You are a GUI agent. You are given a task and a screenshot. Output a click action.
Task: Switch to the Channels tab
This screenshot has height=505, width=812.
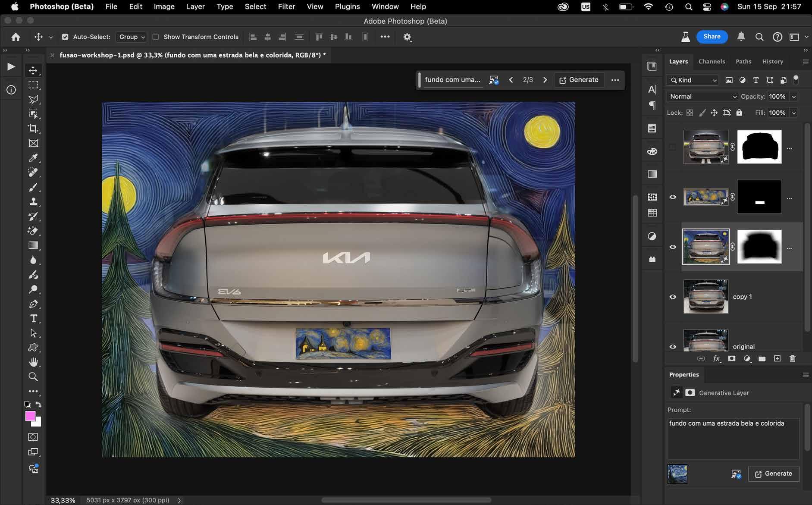pos(712,61)
